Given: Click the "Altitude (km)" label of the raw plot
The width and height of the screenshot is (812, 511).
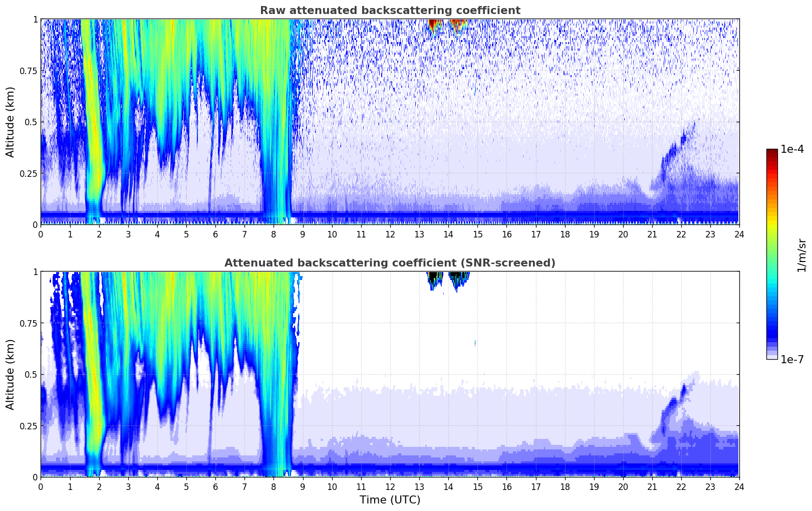Looking at the screenshot, I should click(x=11, y=122).
